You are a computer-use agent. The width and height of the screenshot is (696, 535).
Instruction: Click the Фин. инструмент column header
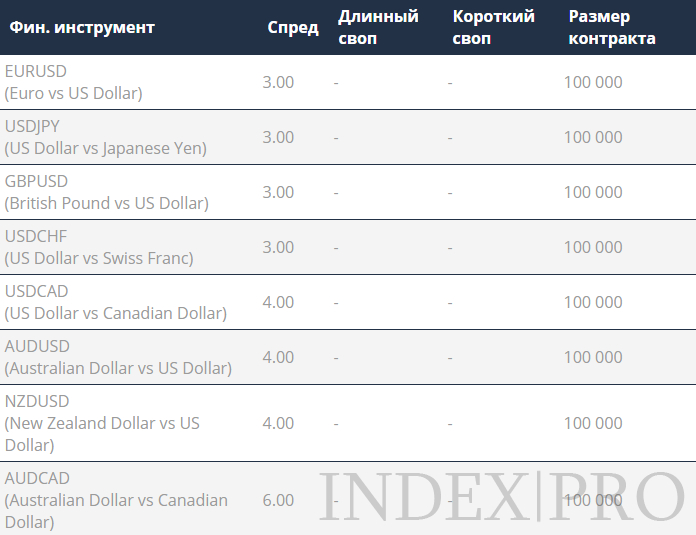coord(82,28)
